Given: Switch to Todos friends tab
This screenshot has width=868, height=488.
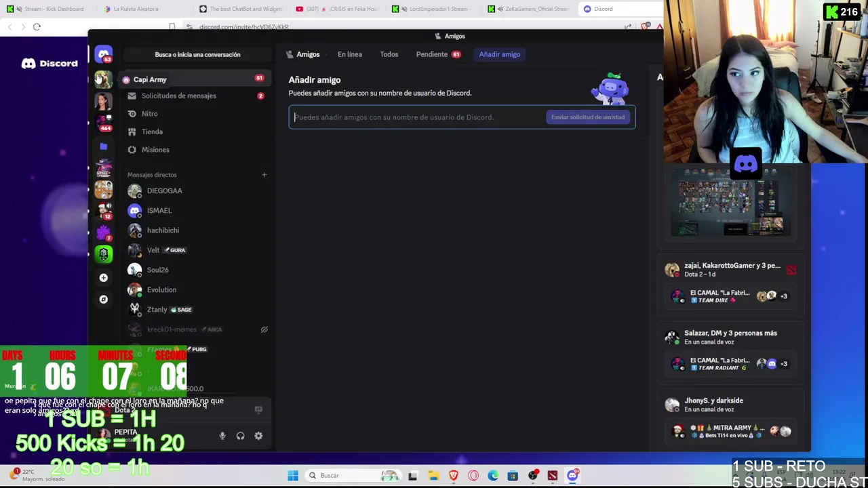Looking at the screenshot, I should coord(389,54).
